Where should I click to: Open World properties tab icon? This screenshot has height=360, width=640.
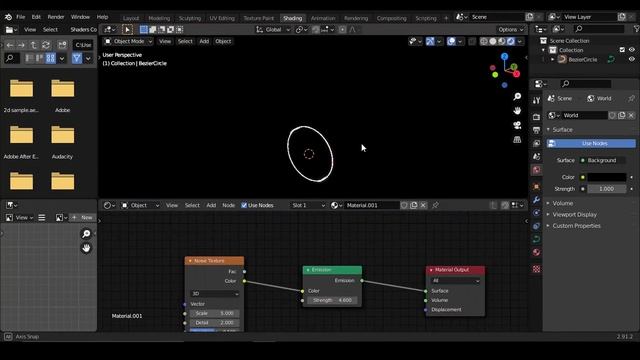[536, 170]
